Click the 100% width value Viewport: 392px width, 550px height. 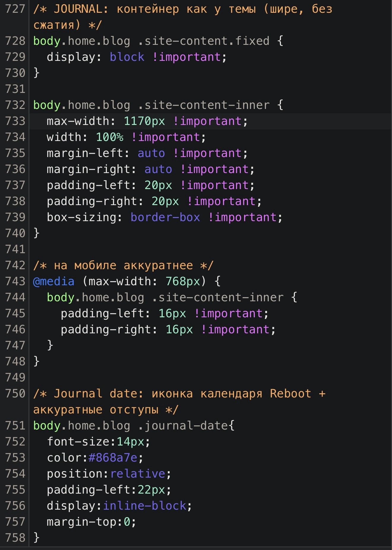tap(110, 137)
